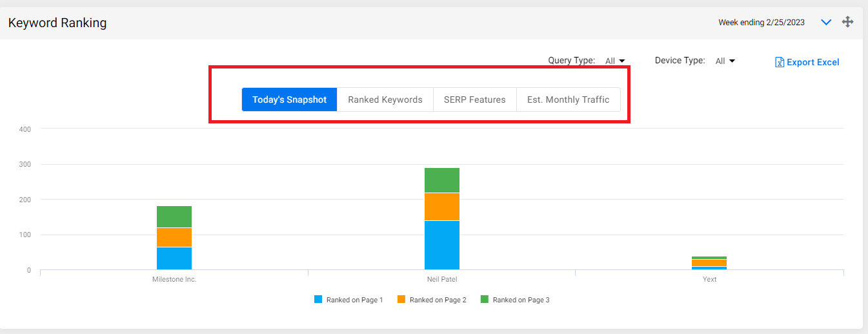Image resolution: width=868 pixels, height=334 pixels.
Task: Click the Excel file icon beside Export Excel
Action: tap(780, 63)
